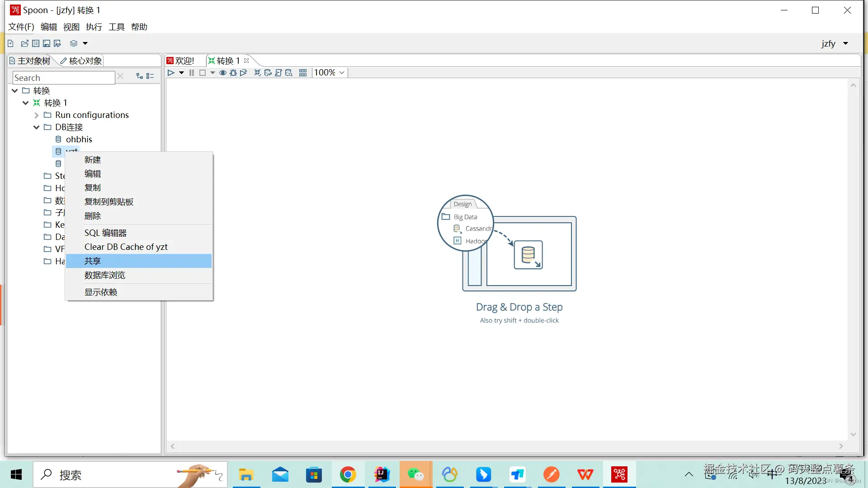Click the Save toolbar icon
Screen dimensions: 868x488
(x=46, y=43)
